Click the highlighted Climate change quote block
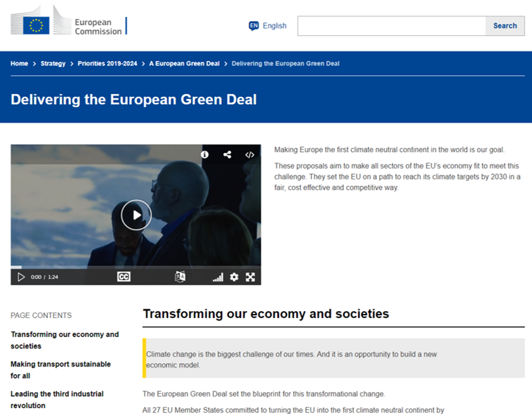532x414 pixels. click(334, 358)
